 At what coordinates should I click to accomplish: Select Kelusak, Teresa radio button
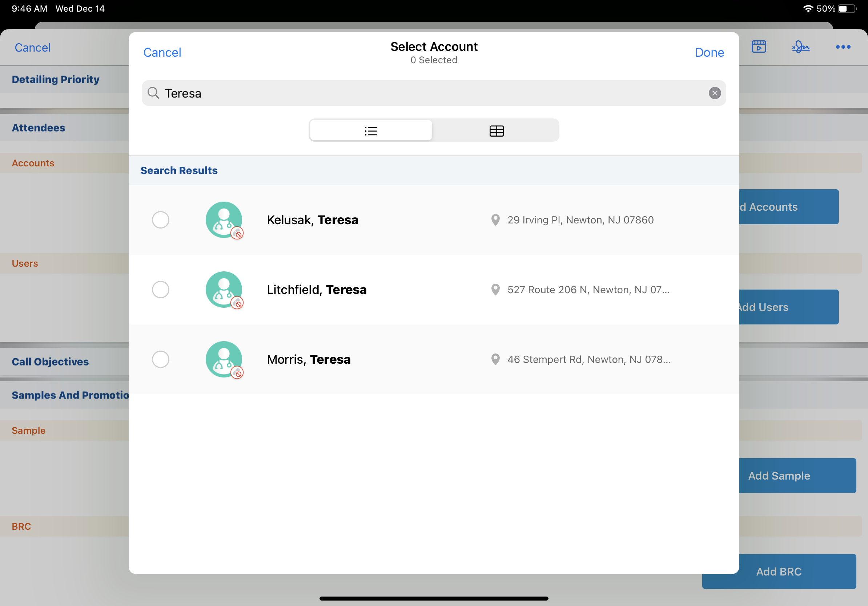(x=160, y=220)
